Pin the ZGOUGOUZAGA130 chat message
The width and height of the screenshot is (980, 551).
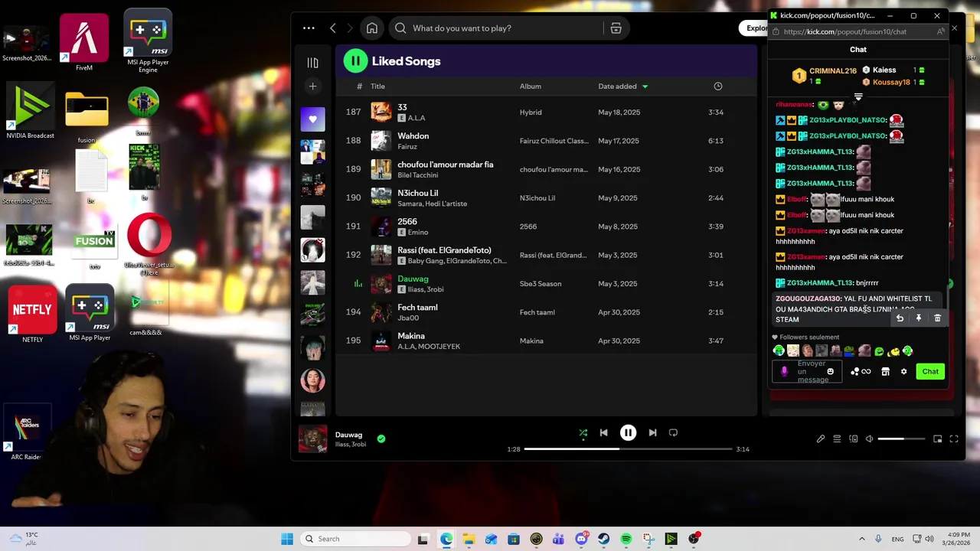(x=919, y=318)
